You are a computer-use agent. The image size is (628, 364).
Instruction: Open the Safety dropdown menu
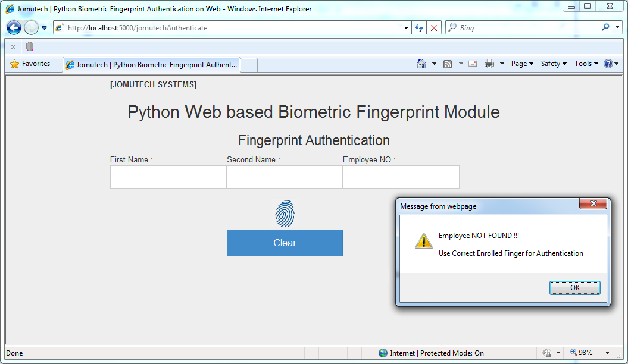(551, 64)
